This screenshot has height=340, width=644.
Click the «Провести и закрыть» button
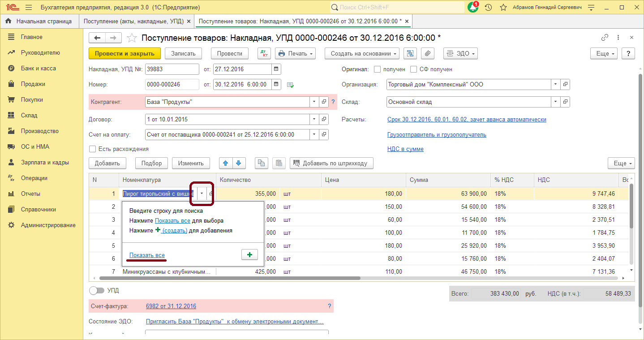coord(125,53)
